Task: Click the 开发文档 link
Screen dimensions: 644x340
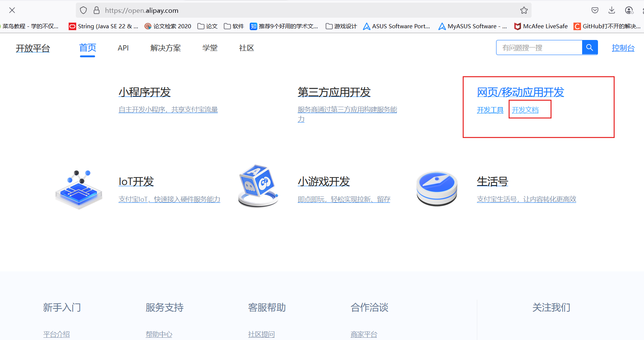Action: 525,110
